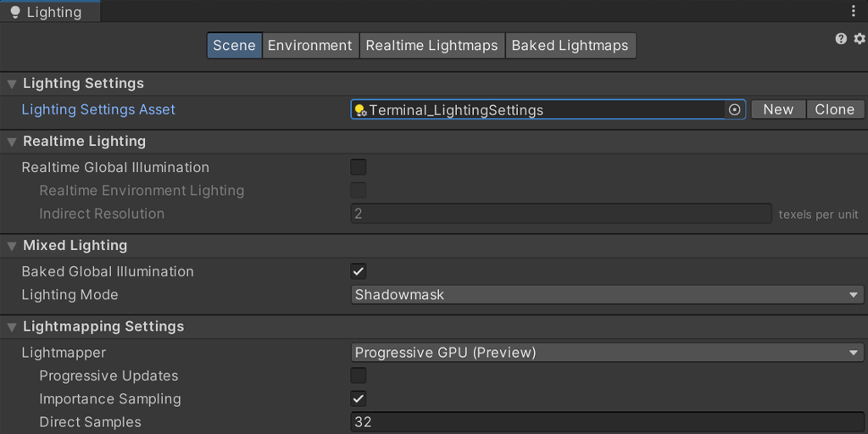The height and width of the screenshot is (434, 868).
Task: Click the New lighting settings button
Action: [777, 109]
